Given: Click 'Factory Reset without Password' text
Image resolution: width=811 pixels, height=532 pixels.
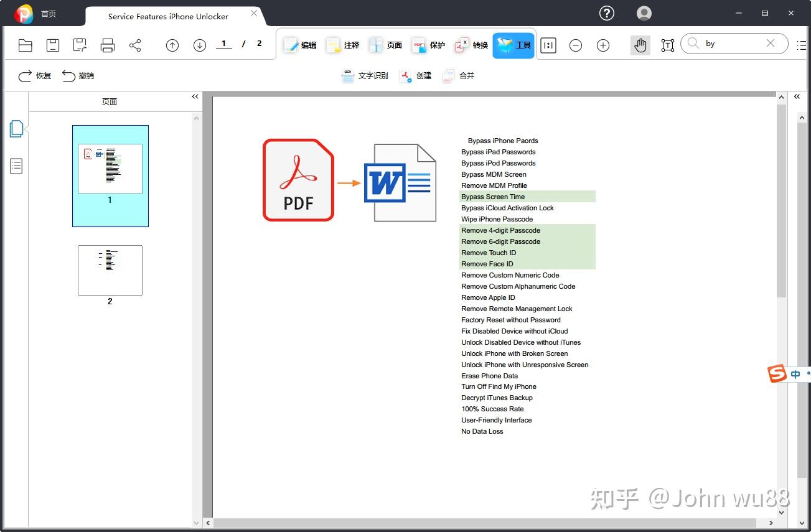Looking at the screenshot, I should point(511,320).
